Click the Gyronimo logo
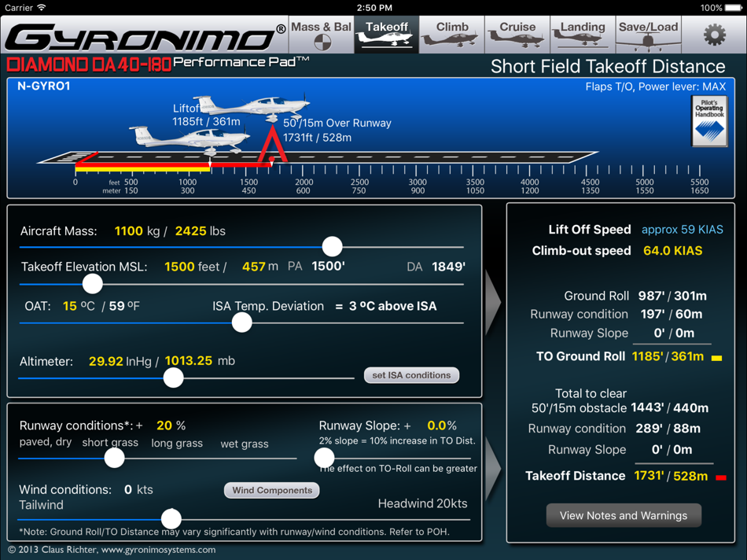This screenshot has height=560, width=747. 145,37
